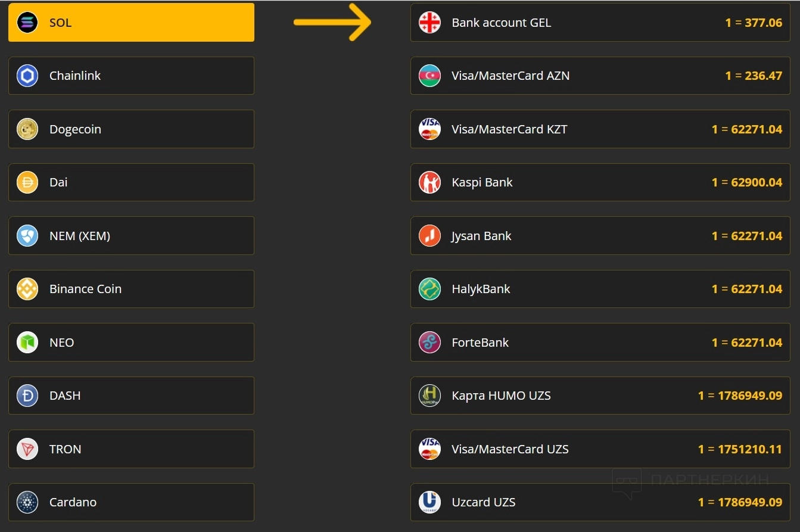
Task: Pick Cardano from the crypto list
Action: click(x=131, y=502)
